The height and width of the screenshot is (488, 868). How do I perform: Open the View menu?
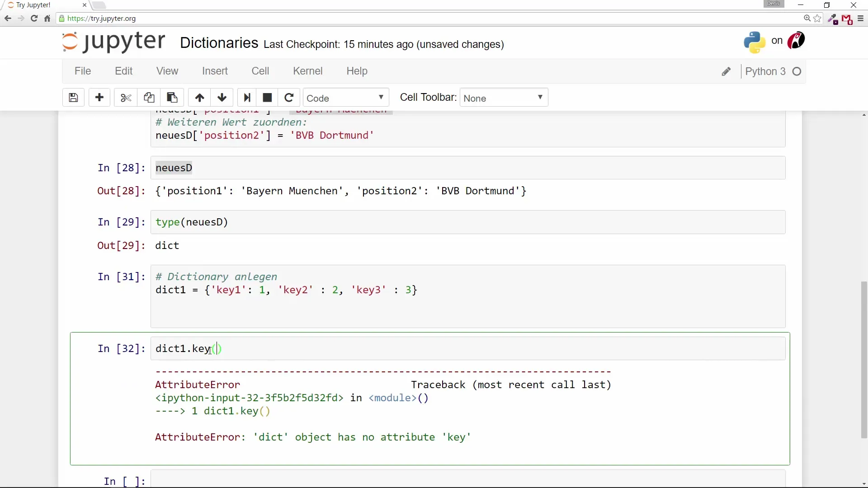(167, 71)
